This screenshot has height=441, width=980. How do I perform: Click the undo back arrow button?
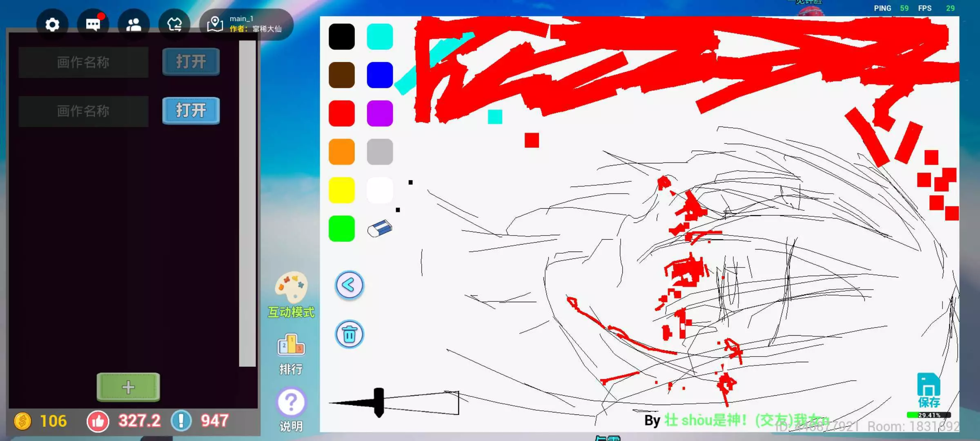click(x=349, y=285)
